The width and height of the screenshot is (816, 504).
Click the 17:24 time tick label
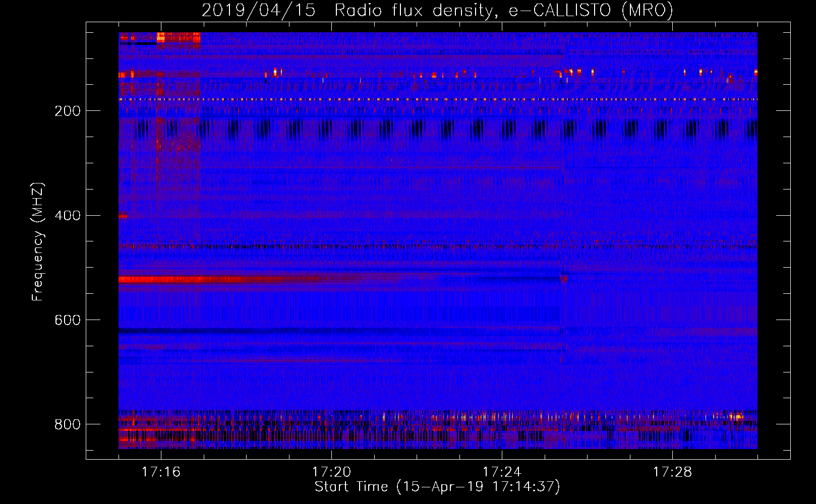point(502,472)
